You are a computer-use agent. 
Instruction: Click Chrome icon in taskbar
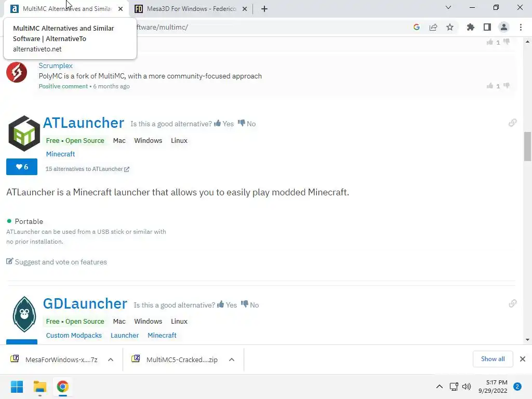coord(62,387)
